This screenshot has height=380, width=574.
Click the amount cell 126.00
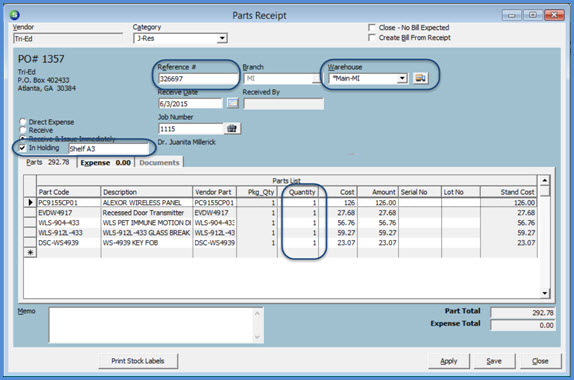378,202
